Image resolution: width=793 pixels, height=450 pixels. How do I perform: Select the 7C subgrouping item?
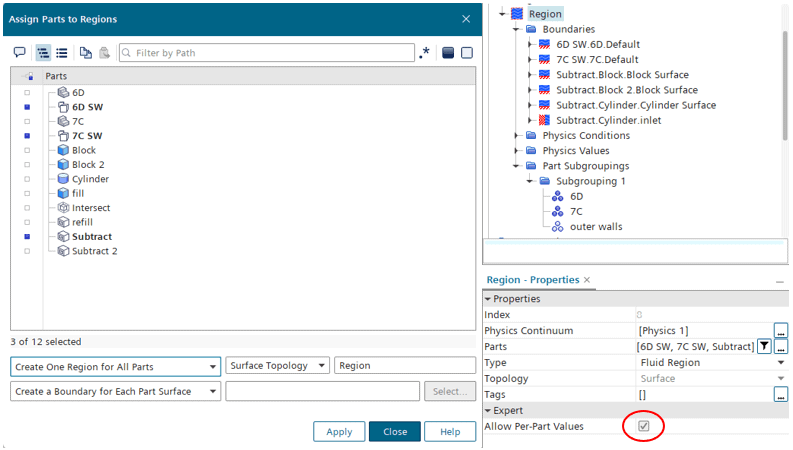click(x=576, y=211)
